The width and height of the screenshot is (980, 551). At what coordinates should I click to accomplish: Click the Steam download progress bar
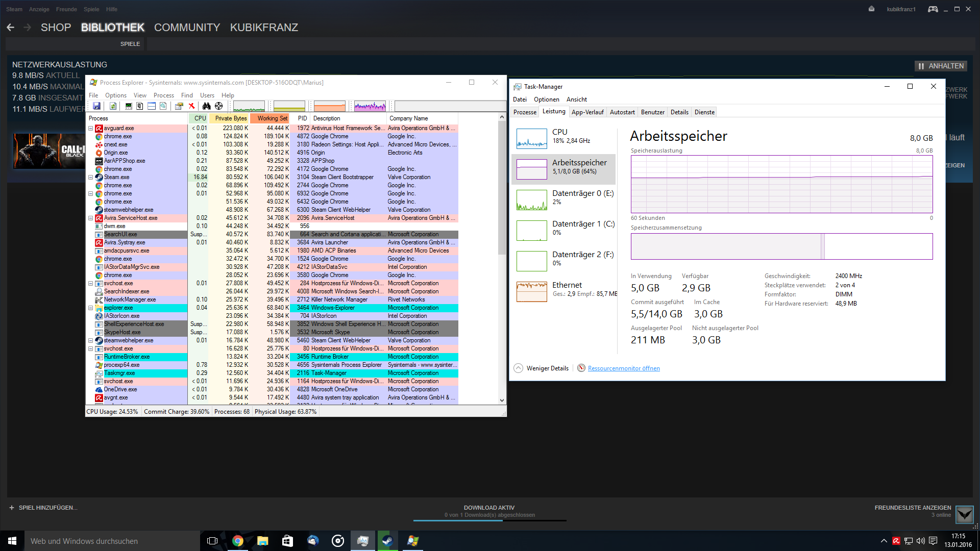point(489,520)
